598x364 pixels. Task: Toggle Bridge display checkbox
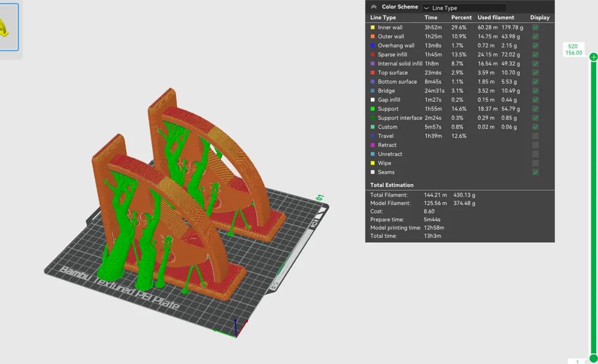[x=535, y=91]
